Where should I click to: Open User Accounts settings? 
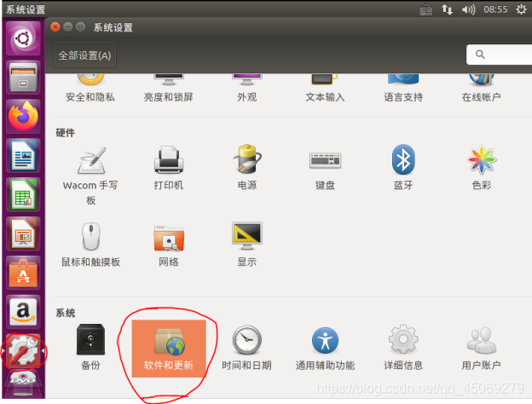point(481,349)
